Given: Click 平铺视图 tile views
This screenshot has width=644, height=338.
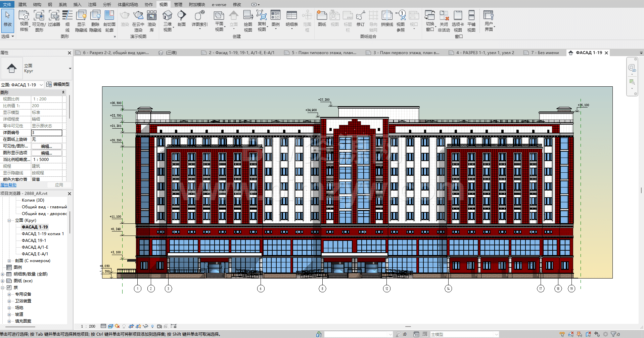Looking at the screenshot, I should [471, 21].
